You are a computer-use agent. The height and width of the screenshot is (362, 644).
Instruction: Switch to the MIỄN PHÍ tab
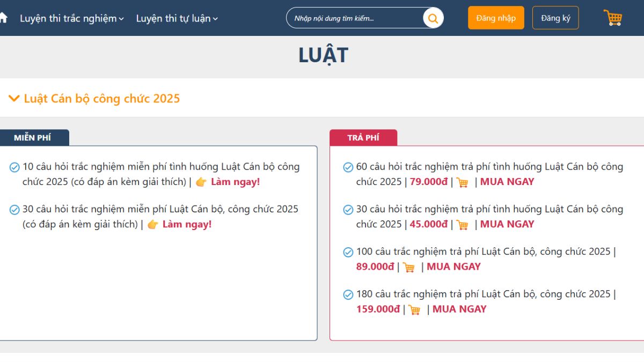click(33, 138)
